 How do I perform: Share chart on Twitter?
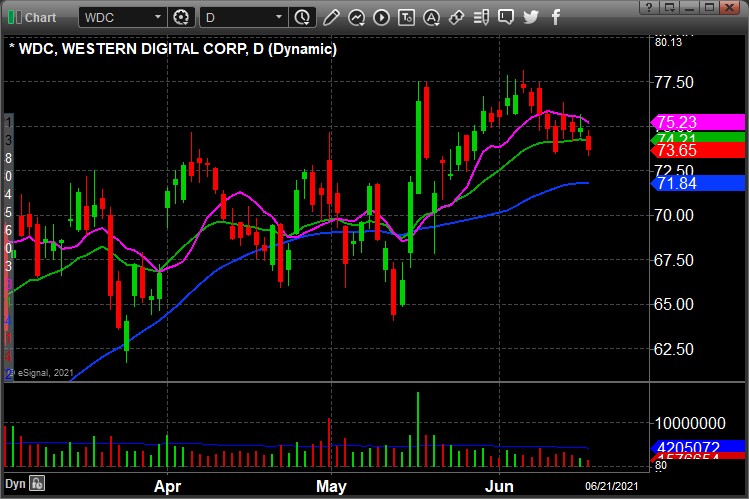point(531,18)
